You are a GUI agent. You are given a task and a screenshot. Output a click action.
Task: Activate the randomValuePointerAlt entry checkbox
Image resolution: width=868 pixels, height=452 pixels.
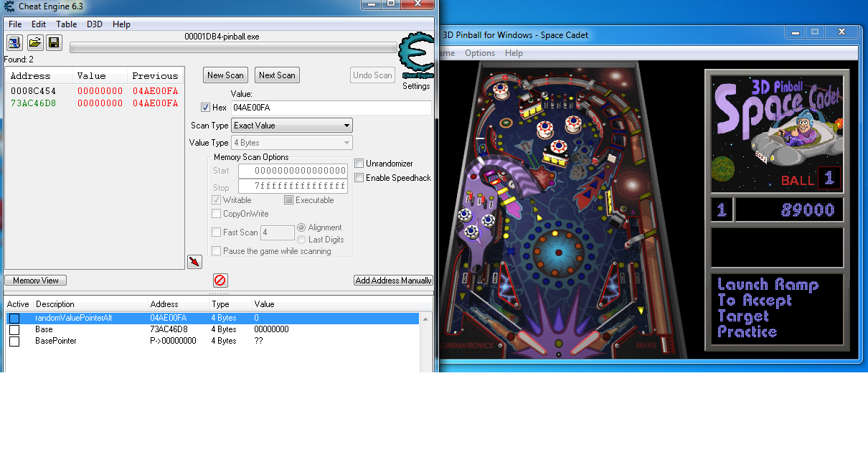14,319
